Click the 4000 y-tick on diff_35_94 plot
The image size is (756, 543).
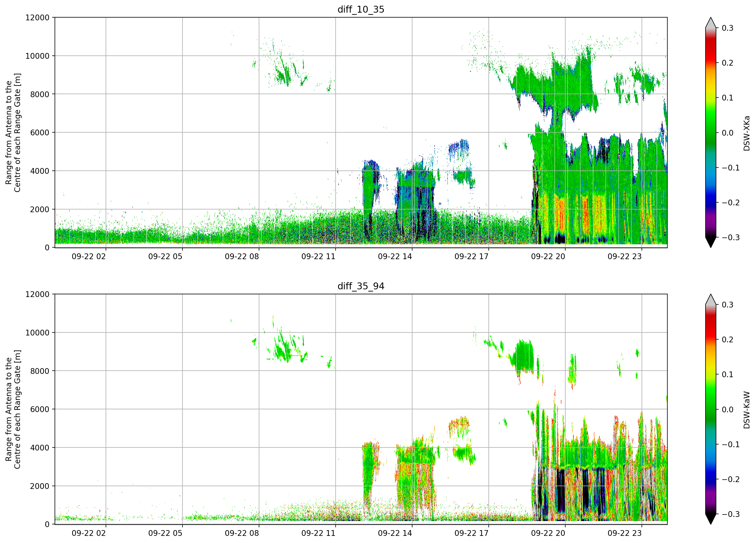pyautogui.click(x=40, y=448)
